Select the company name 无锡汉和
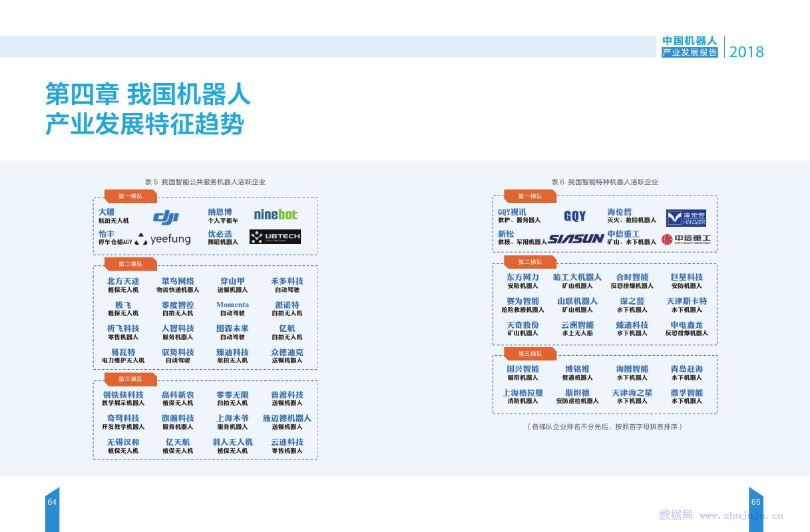810x532 pixels. (123, 442)
